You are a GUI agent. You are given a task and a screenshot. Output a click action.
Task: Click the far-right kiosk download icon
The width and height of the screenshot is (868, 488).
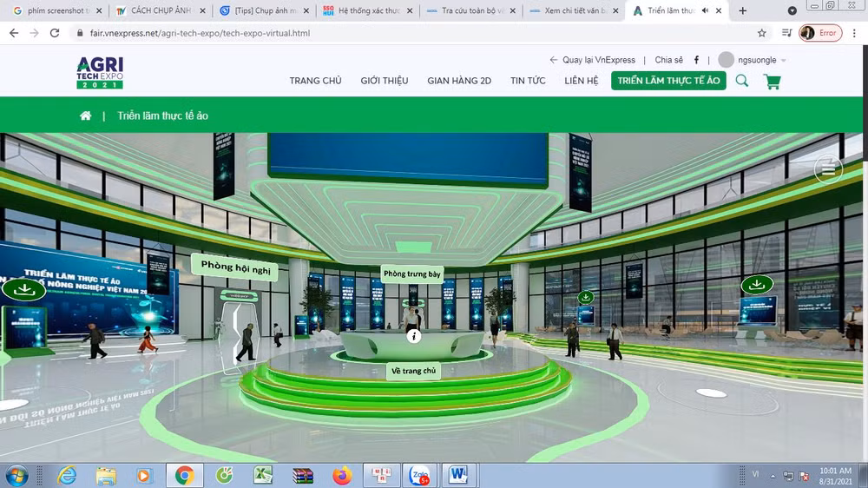click(x=757, y=285)
